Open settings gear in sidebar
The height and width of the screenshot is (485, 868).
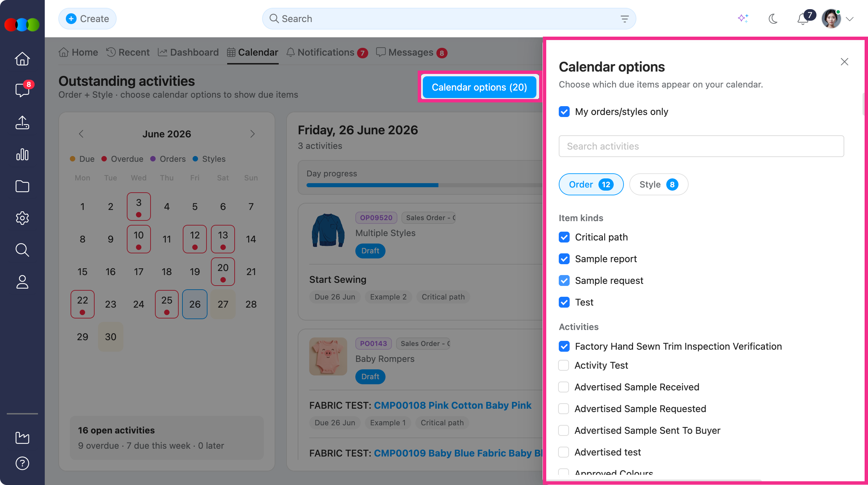[22, 218]
